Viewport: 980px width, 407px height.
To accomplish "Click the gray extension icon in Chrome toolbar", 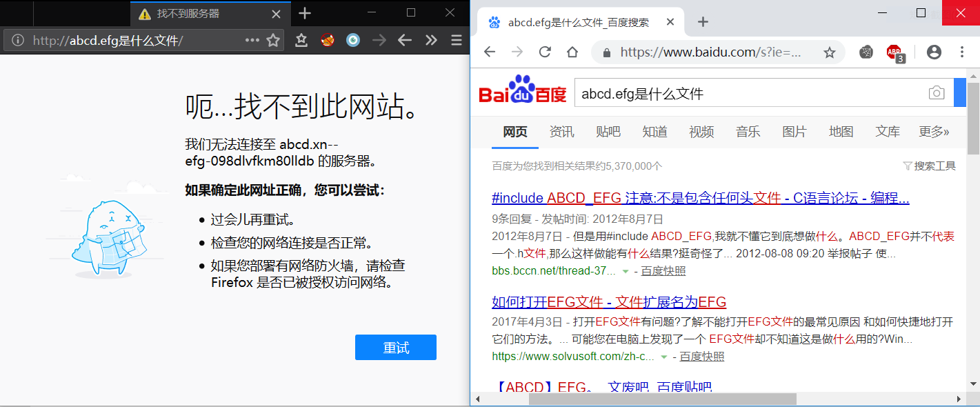I will pyautogui.click(x=867, y=52).
